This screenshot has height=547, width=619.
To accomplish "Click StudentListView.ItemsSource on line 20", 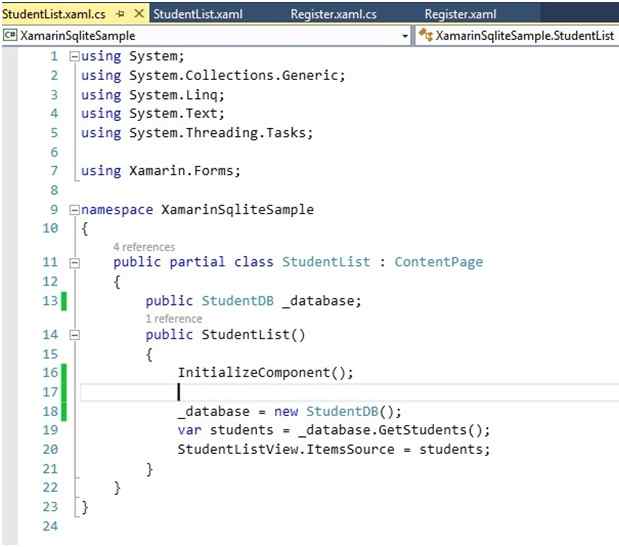I will [x=286, y=449].
